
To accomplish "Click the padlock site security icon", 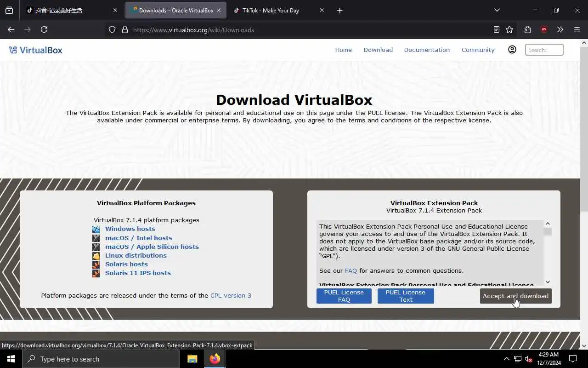I will click(124, 29).
